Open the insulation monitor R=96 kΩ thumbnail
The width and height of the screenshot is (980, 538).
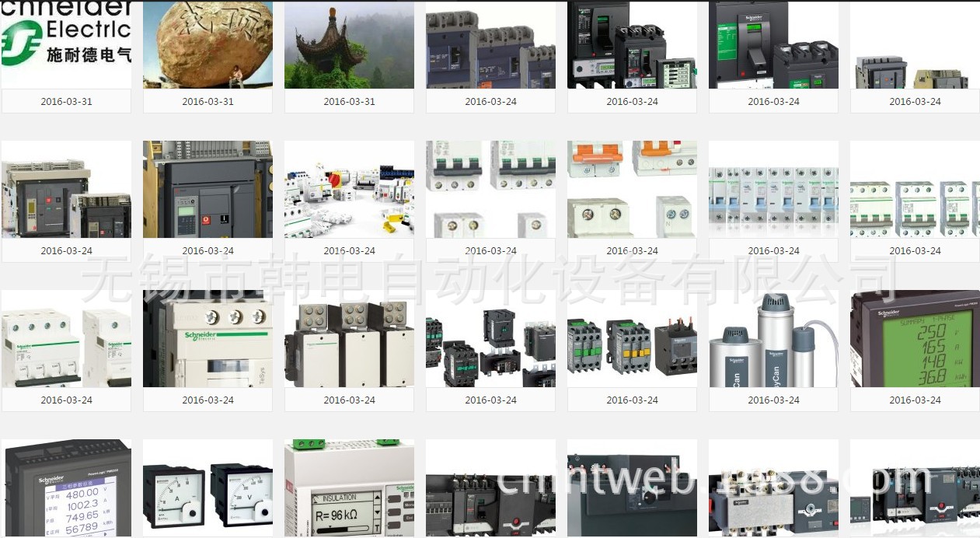[349, 488]
